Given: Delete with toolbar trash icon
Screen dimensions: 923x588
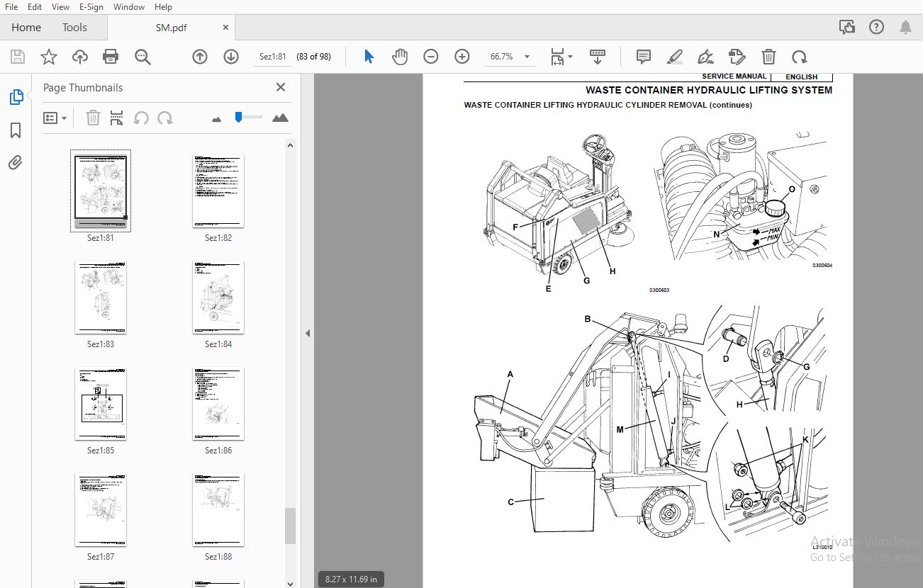Looking at the screenshot, I should pos(768,57).
